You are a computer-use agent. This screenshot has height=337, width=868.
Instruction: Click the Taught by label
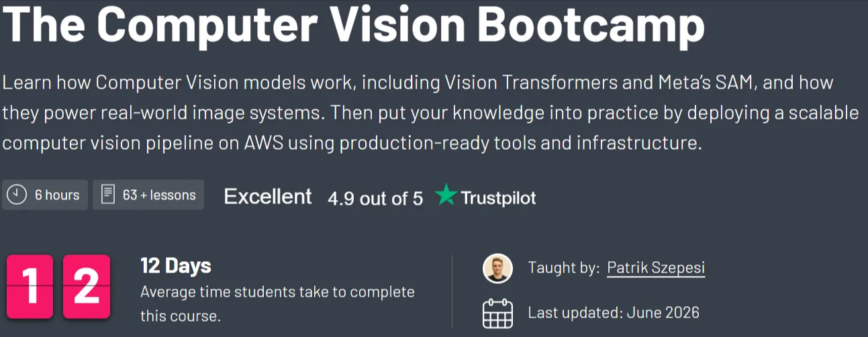pyautogui.click(x=564, y=268)
